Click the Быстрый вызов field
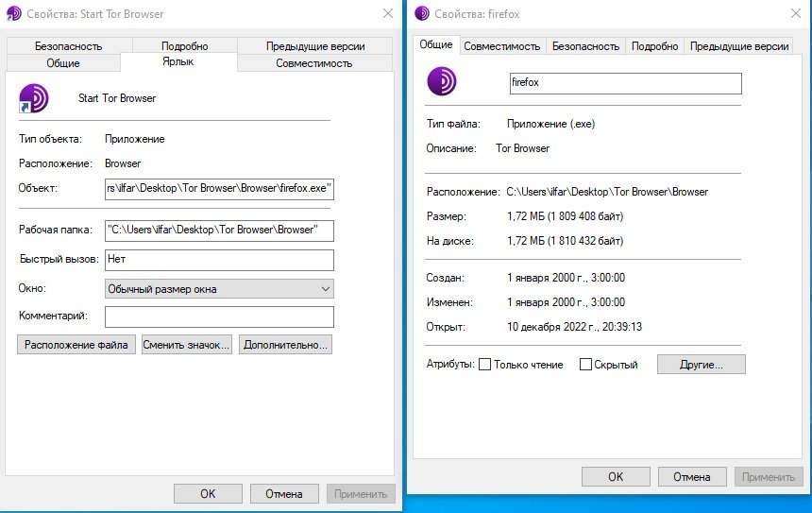812x513 pixels. pyautogui.click(x=219, y=260)
